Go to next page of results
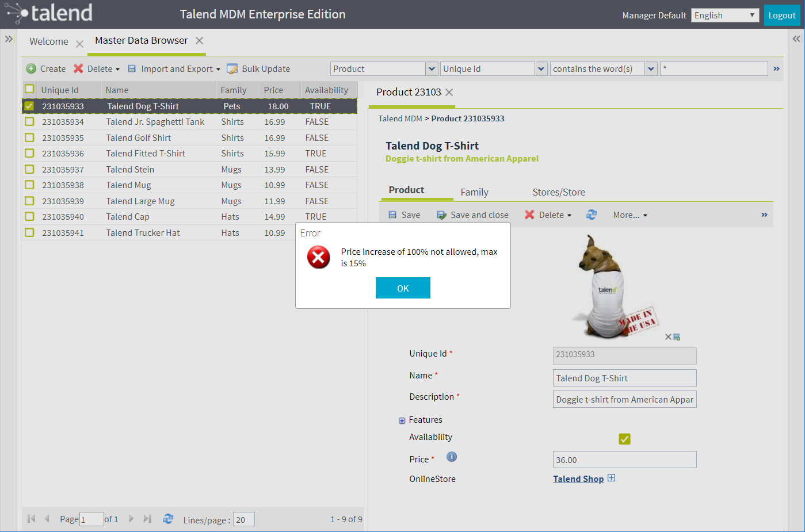The image size is (805, 532). (131, 519)
